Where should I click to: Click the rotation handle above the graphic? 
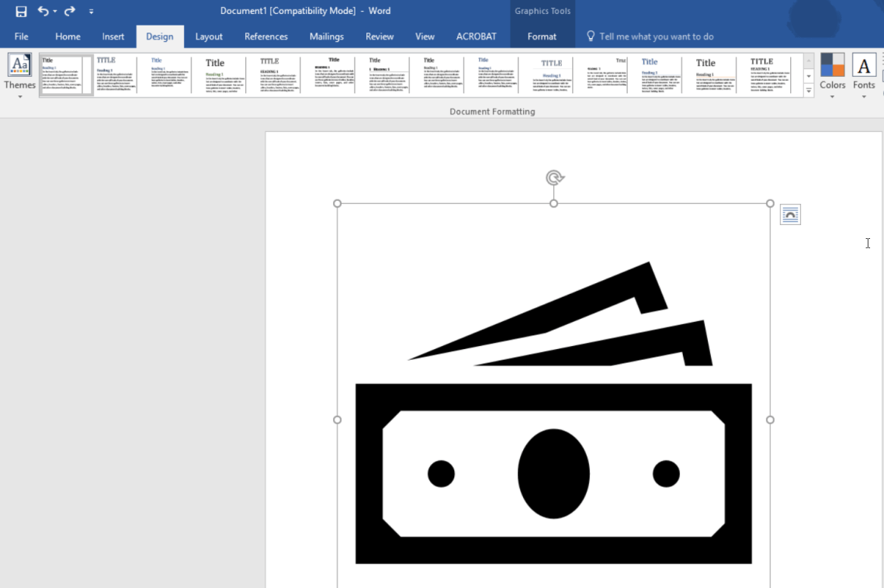pos(554,178)
